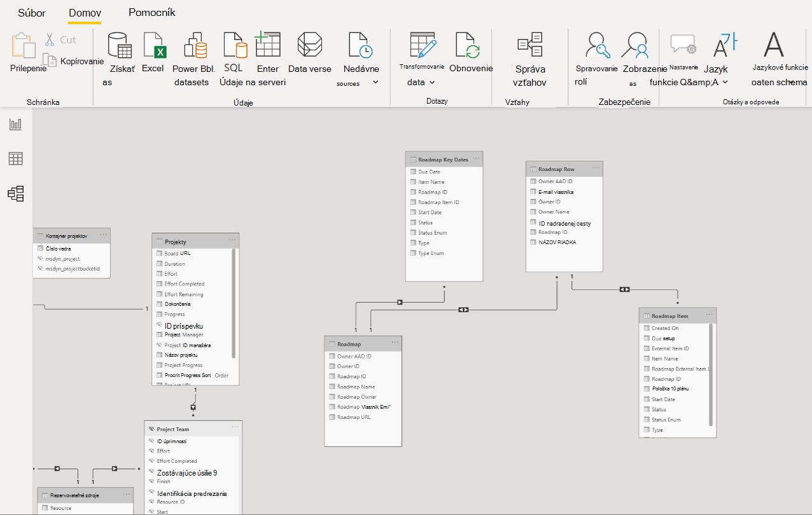Image resolution: width=812 pixels, height=515 pixels.
Task: Click the Obnovenie refresh icon
Action: [x=467, y=46]
